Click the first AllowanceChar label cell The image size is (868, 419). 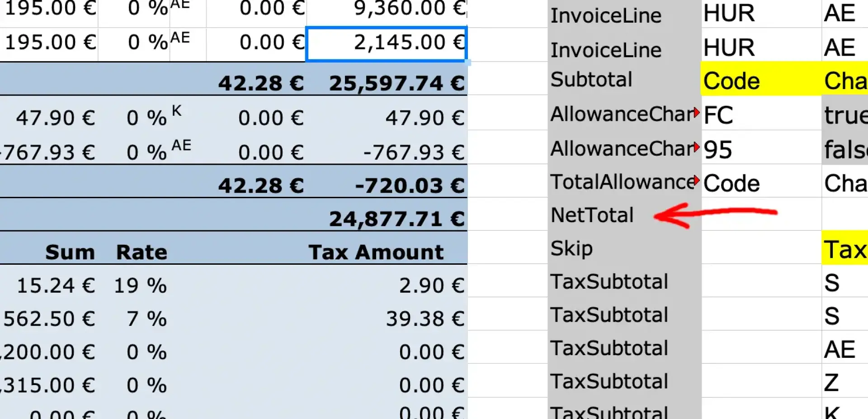coord(624,113)
